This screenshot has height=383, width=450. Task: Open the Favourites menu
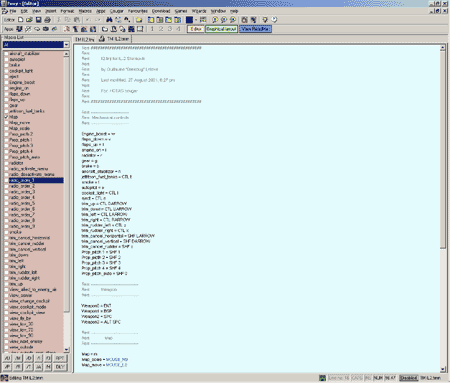[x=138, y=11]
